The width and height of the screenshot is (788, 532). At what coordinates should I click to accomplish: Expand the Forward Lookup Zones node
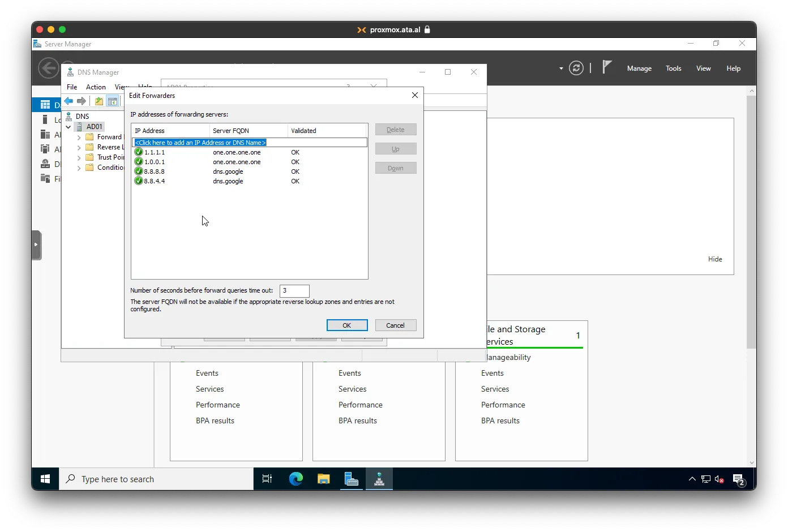pyautogui.click(x=79, y=137)
